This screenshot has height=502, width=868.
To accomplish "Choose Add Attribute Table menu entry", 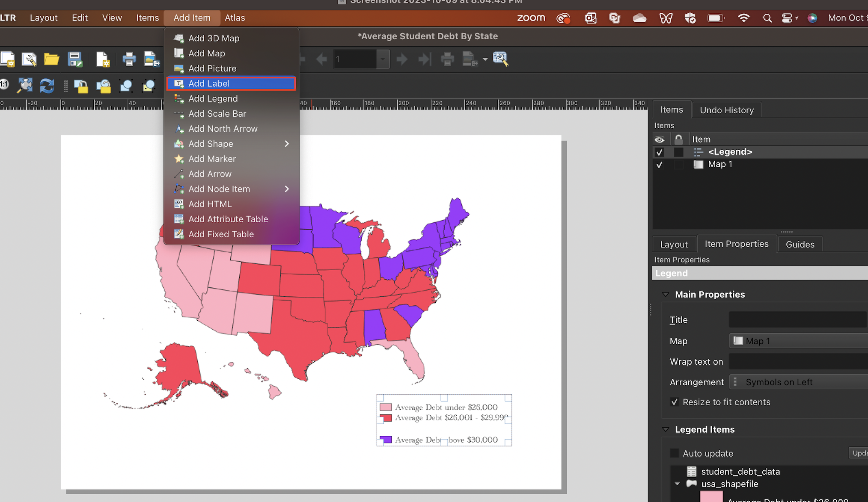I will (231, 219).
